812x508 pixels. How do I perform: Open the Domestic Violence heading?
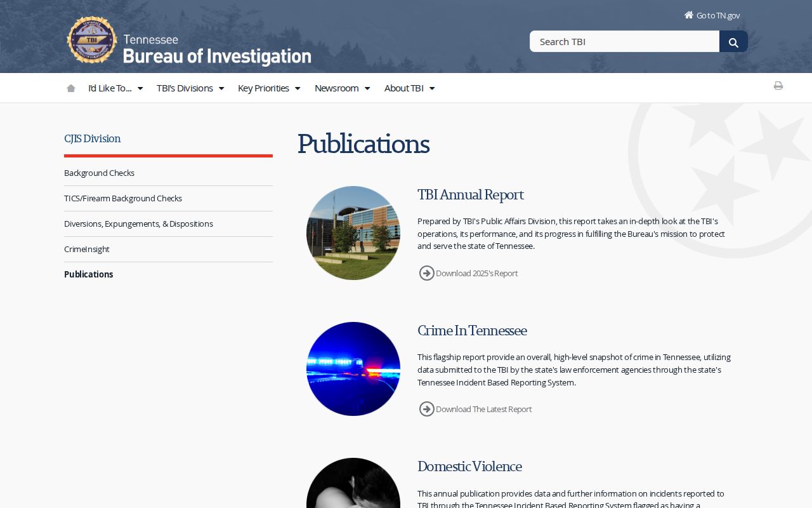[469, 467]
